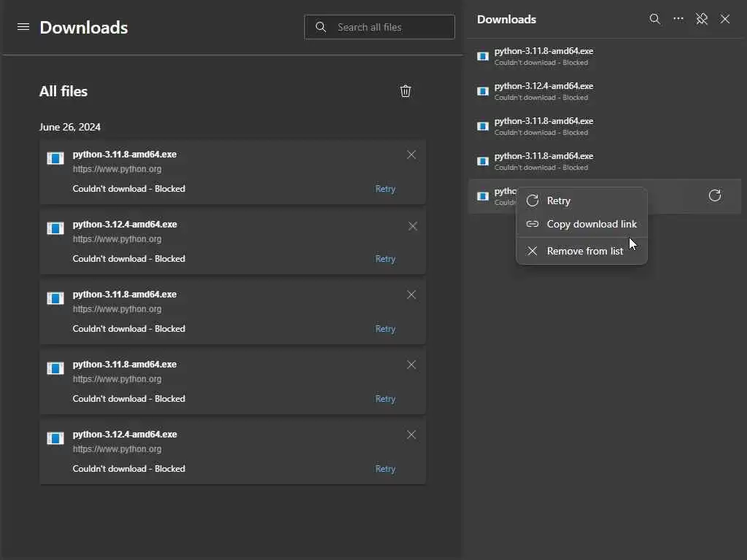
Task: Search downloads using flyout magnifier icon
Action: [x=655, y=19]
